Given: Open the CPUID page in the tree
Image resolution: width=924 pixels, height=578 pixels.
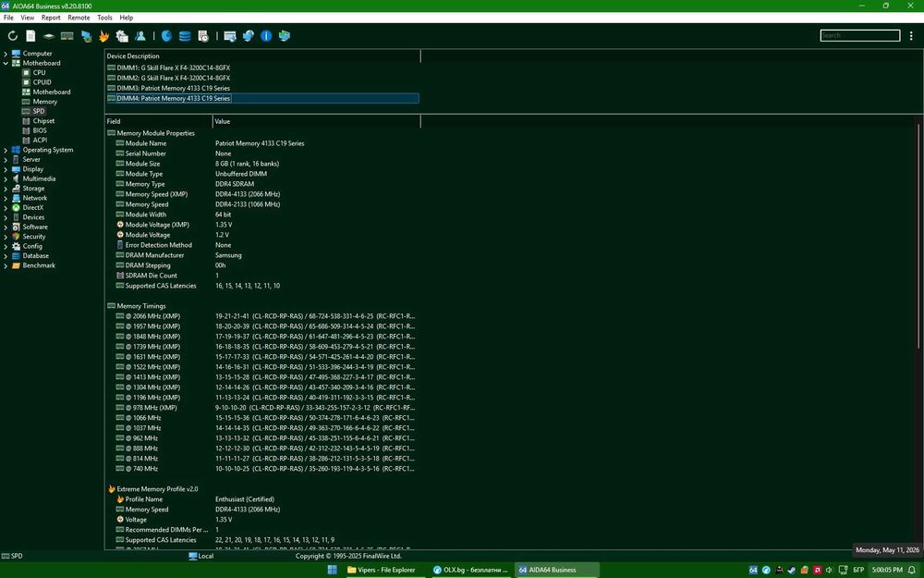Looking at the screenshot, I should tap(42, 82).
